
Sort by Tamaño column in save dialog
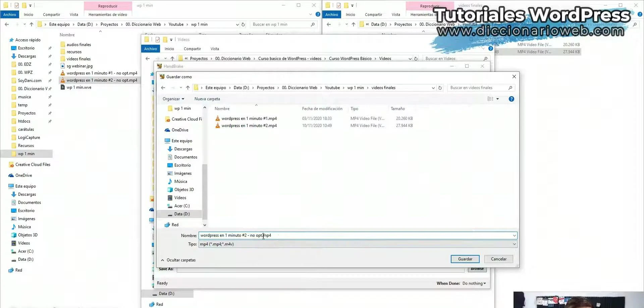coord(397,109)
